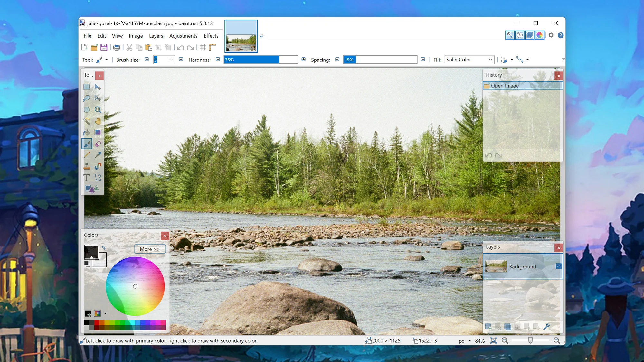644x362 pixels.
Task: Switch to the Eraser tool
Action: [x=98, y=144]
